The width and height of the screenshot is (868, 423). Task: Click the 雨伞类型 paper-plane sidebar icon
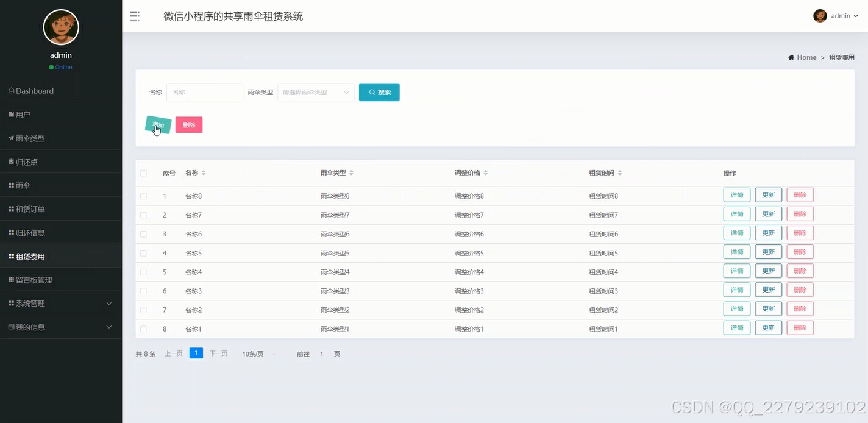[11, 138]
